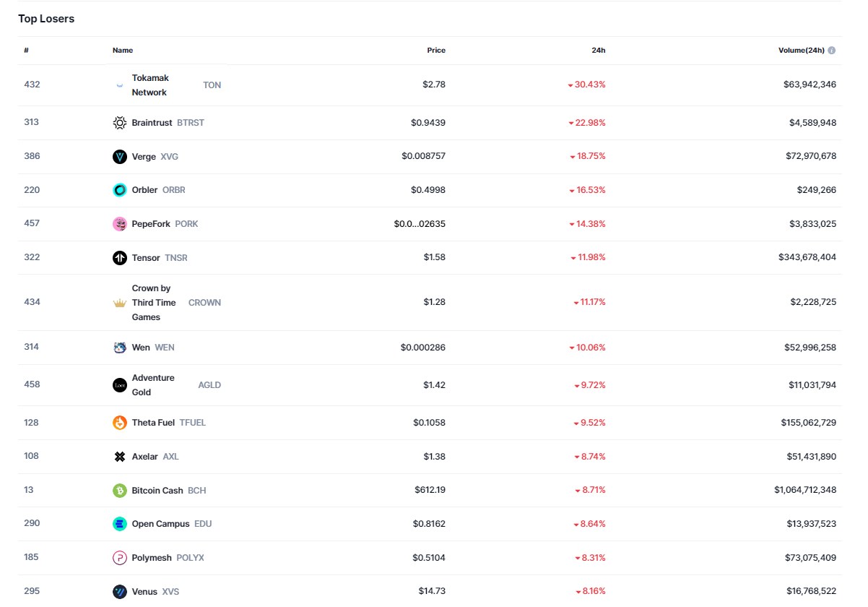This screenshot has height=607, width=868.
Task: Open the Venus XVS coin link
Action: point(144,592)
